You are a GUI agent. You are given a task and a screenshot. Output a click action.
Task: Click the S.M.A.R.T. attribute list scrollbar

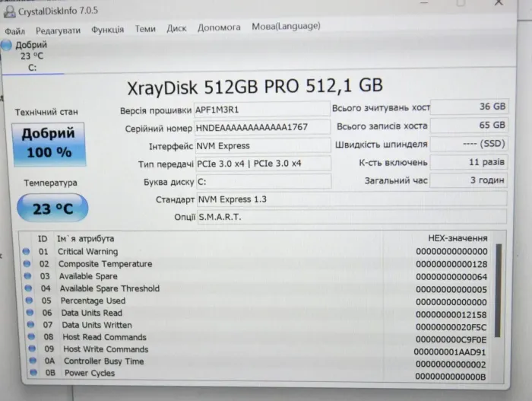(x=499, y=289)
